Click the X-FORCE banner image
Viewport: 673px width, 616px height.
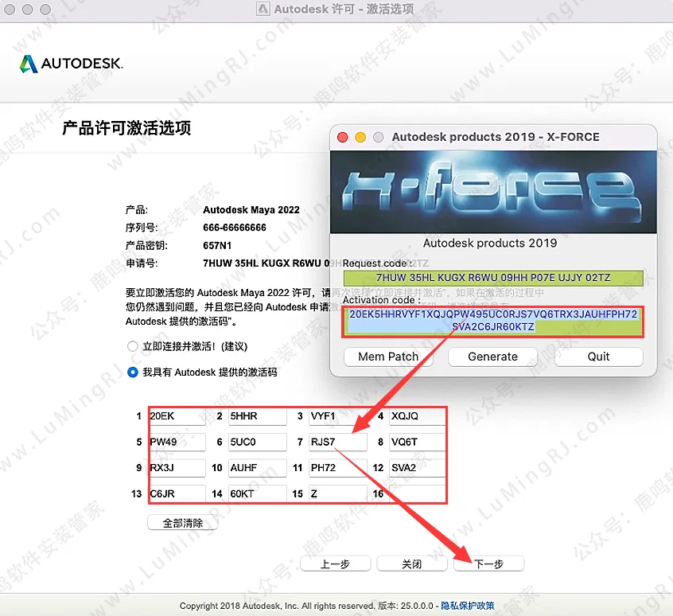coord(493,192)
